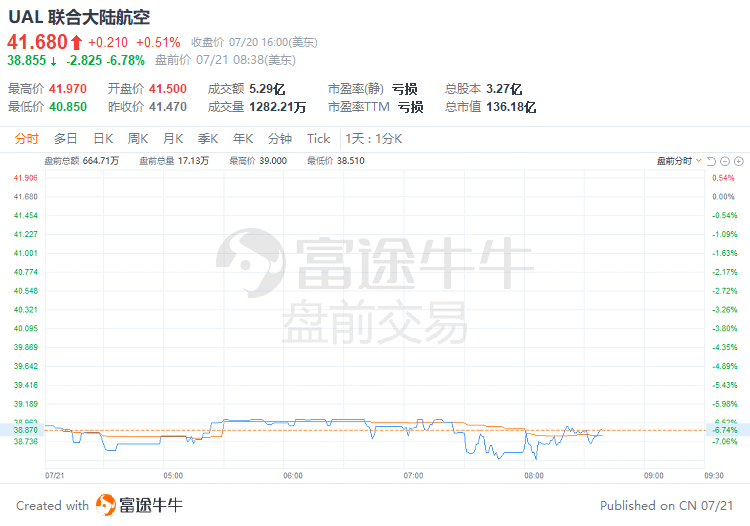Screen dimensions: 750x526
Task: Click the 成交量 value 1282.21万
Action: click(277, 107)
